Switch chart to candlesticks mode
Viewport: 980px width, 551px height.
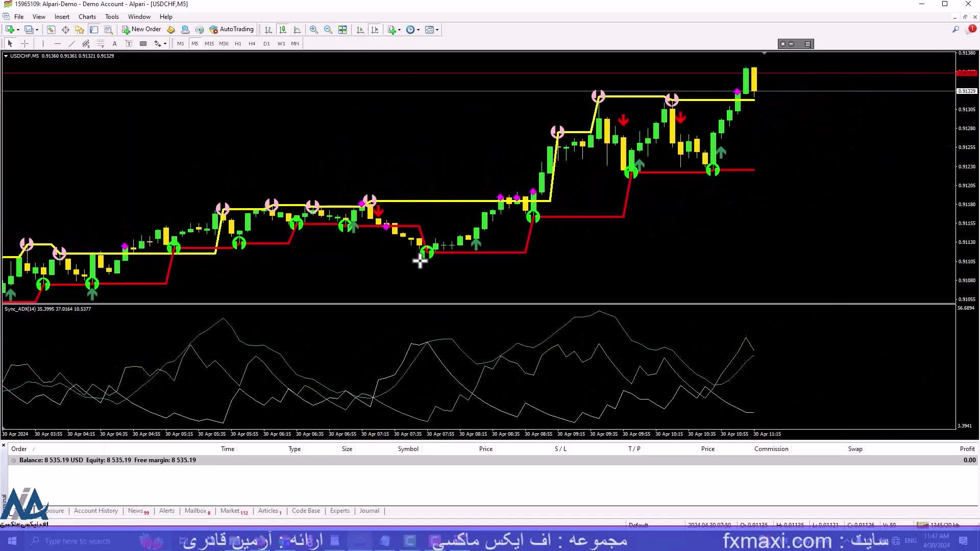tap(283, 30)
